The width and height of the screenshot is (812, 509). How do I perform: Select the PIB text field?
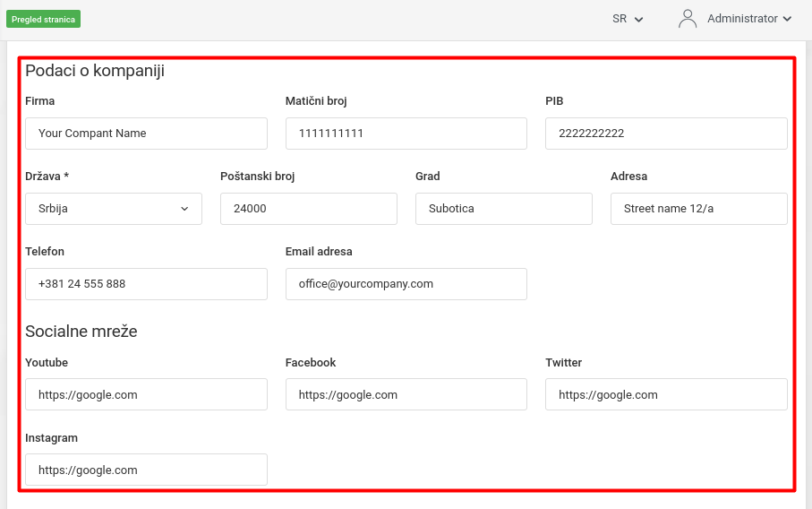666,134
